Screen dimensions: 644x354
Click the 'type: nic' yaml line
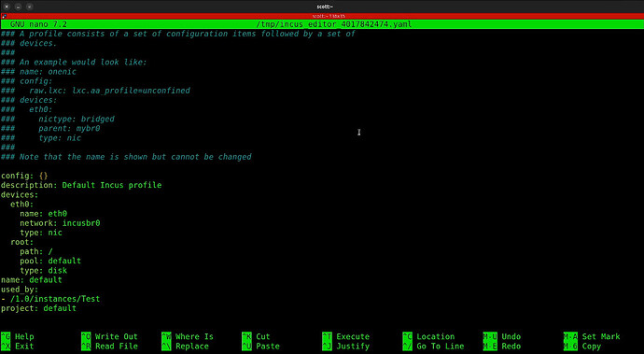tap(41, 233)
